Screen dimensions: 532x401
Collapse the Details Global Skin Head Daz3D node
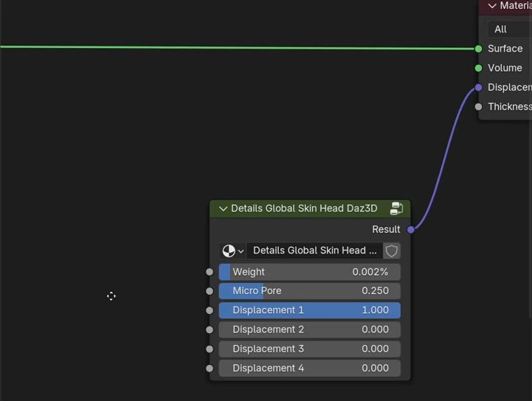(223, 209)
